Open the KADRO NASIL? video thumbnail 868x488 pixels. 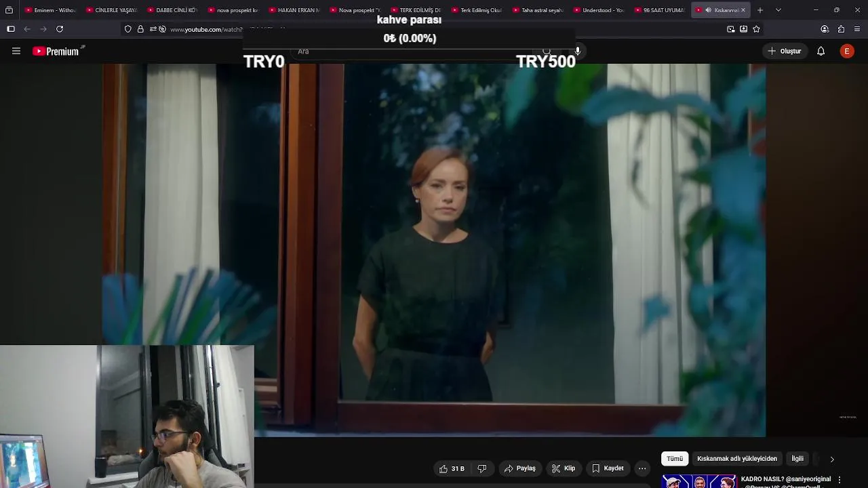tap(699, 481)
